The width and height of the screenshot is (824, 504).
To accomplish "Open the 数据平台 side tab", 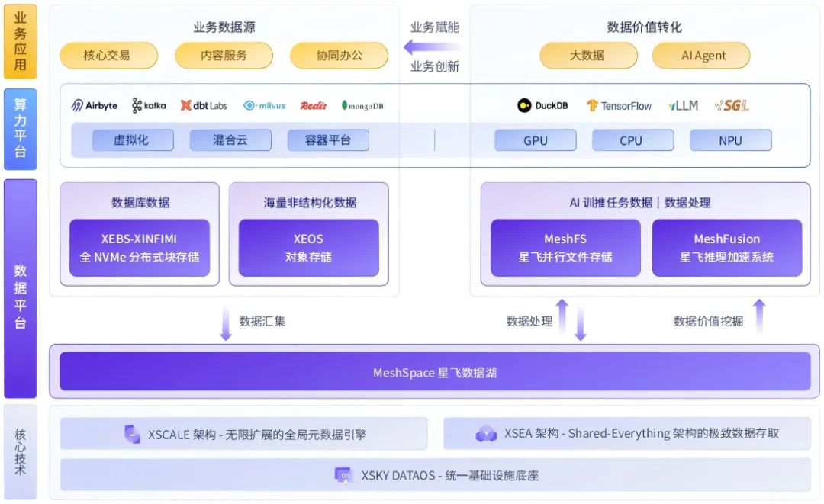I will [x=21, y=289].
